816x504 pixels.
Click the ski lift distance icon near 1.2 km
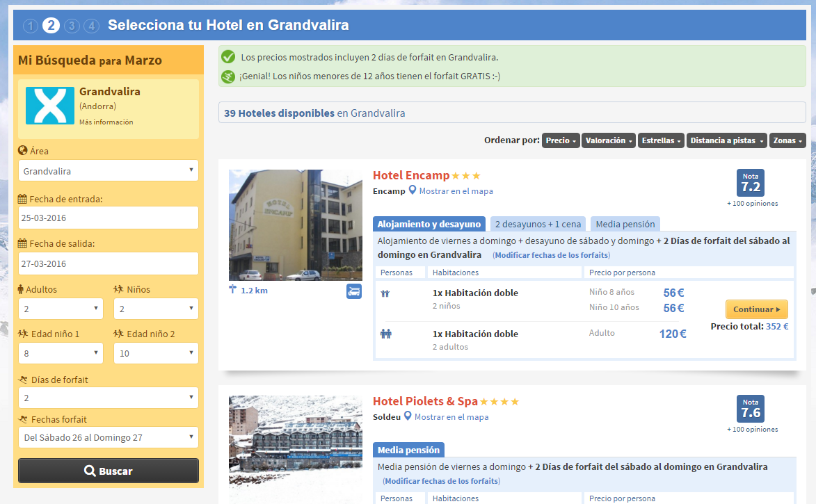tap(232, 289)
